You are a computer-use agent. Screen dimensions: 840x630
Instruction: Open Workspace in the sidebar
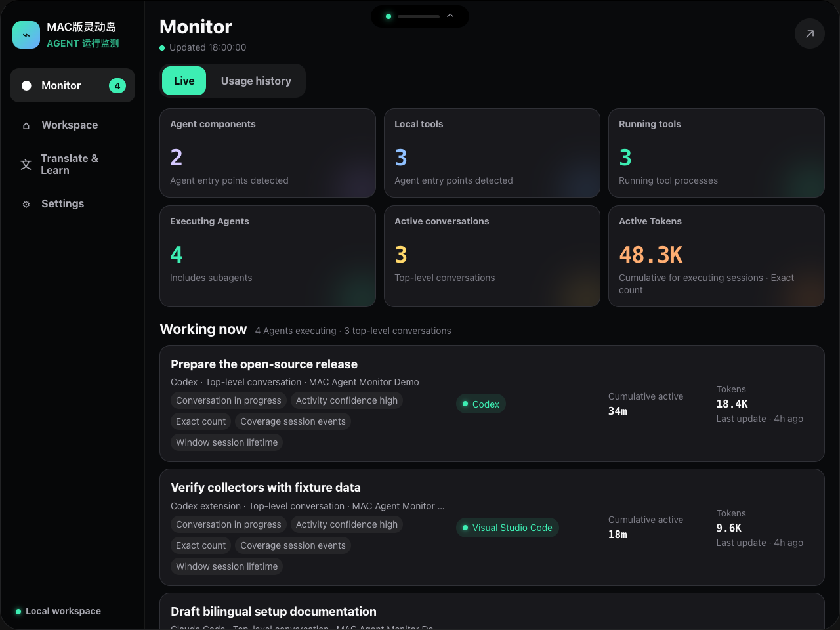(x=72, y=125)
